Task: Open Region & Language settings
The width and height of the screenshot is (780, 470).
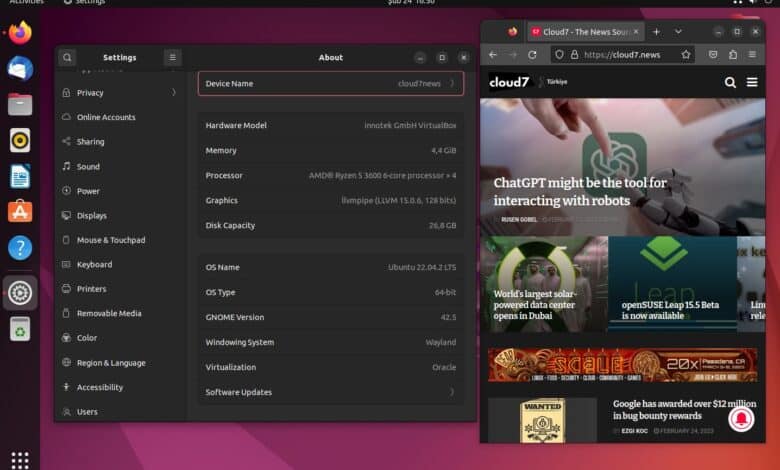Action: click(x=120, y=363)
